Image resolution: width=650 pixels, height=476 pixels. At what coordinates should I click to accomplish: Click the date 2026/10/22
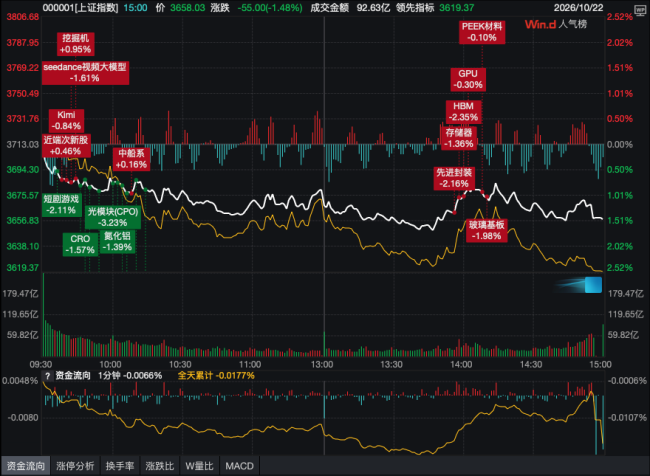578,8
